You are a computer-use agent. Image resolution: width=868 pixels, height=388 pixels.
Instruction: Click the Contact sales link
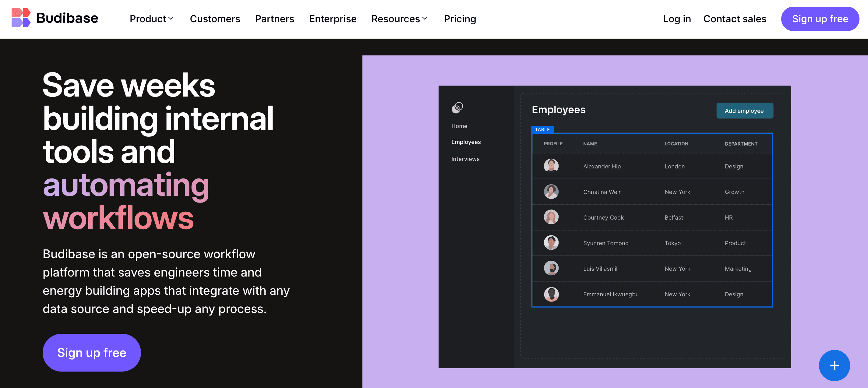tap(735, 19)
